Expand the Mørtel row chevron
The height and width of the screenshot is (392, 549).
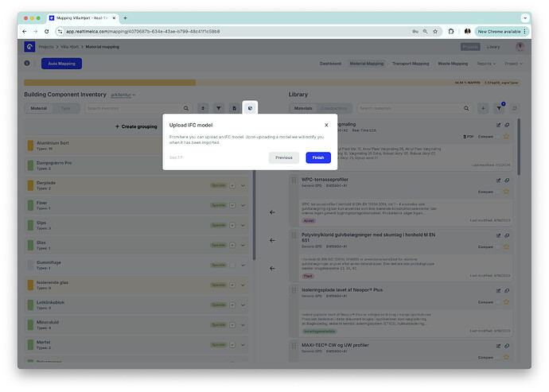click(243, 345)
